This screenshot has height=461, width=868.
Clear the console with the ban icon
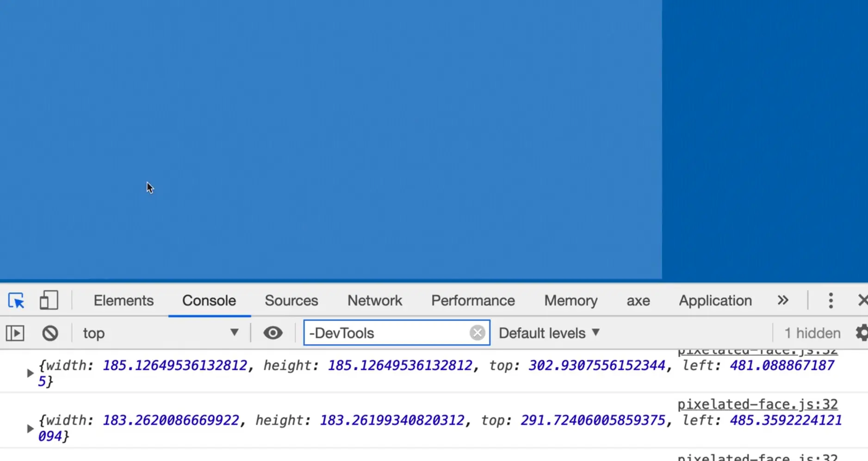50,333
